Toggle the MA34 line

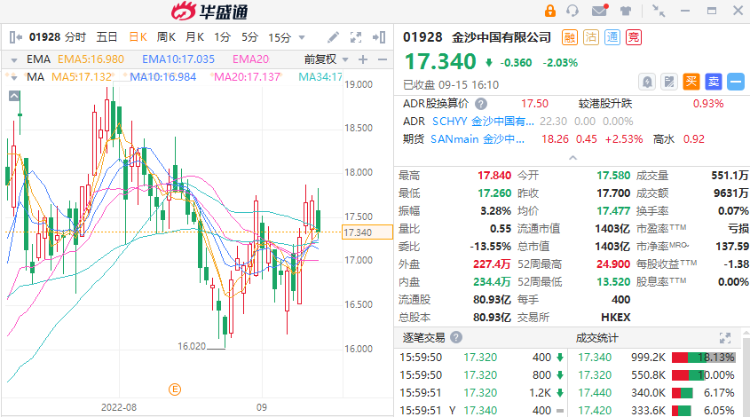(x=320, y=77)
